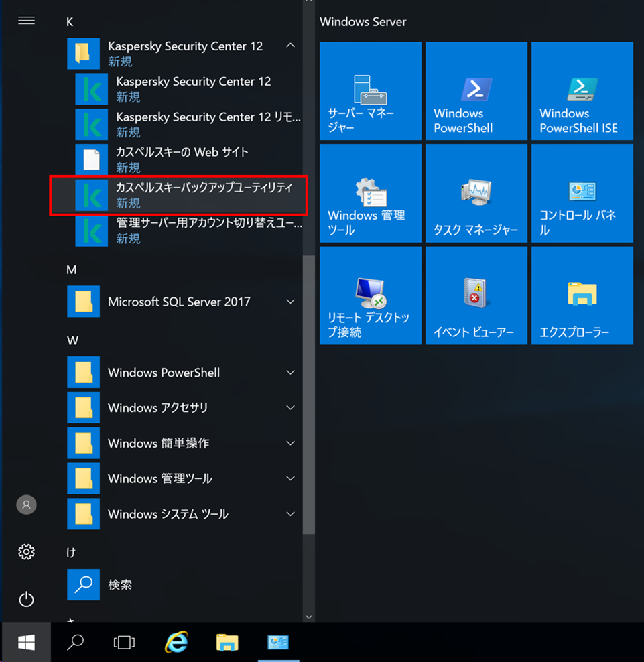Open the user account icon

[x=26, y=505]
